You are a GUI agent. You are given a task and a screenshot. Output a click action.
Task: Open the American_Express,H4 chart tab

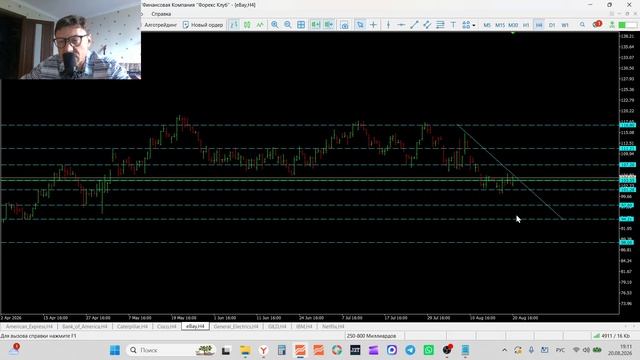pos(29,327)
